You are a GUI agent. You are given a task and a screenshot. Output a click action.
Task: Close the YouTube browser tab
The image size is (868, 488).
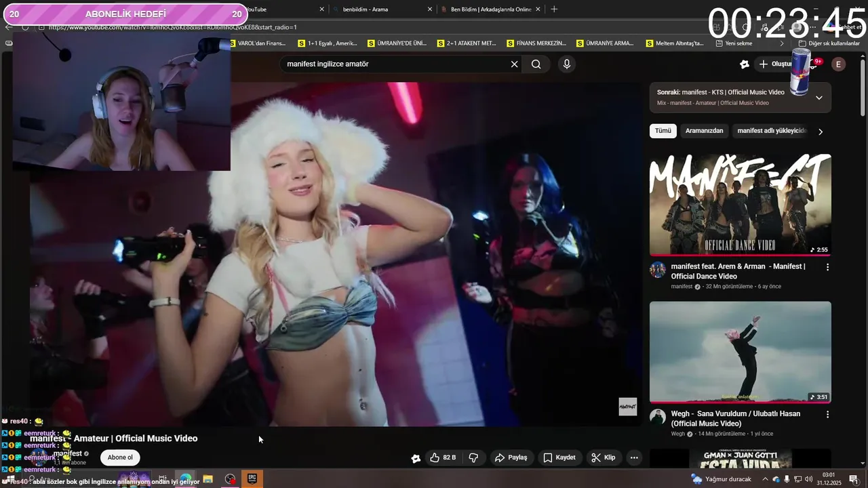pyautogui.click(x=321, y=9)
